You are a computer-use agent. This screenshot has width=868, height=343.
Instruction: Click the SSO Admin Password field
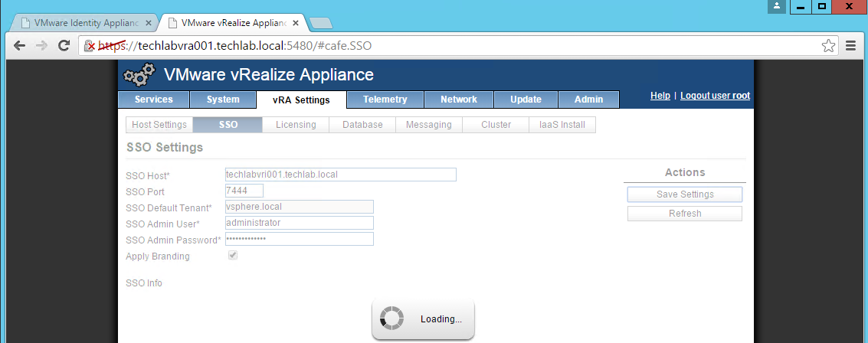coord(300,239)
